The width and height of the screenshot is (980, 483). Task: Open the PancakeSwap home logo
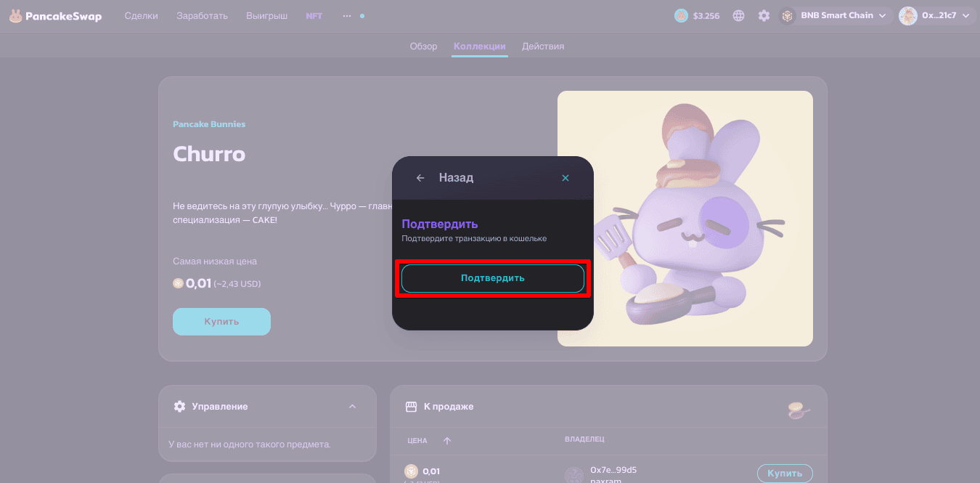click(55, 15)
